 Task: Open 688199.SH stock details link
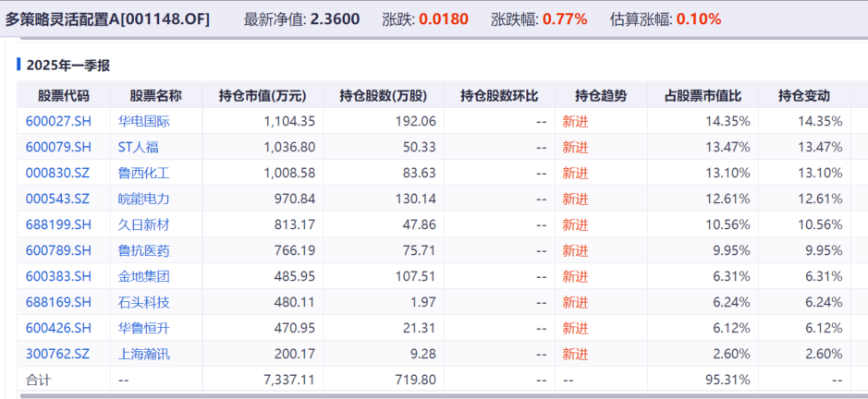(58, 224)
